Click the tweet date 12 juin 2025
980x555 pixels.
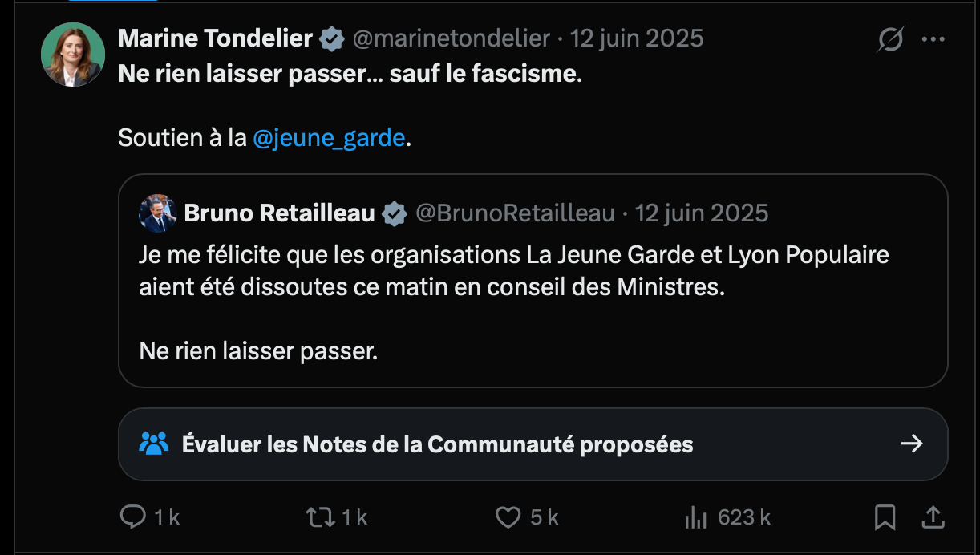(637, 38)
